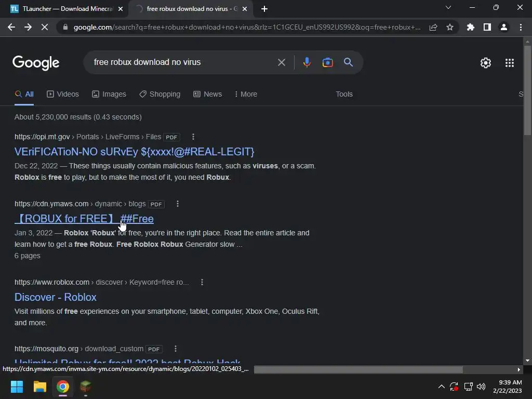Open options for opi.mt.gov result
This screenshot has height=399, width=532.
point(193,137)
